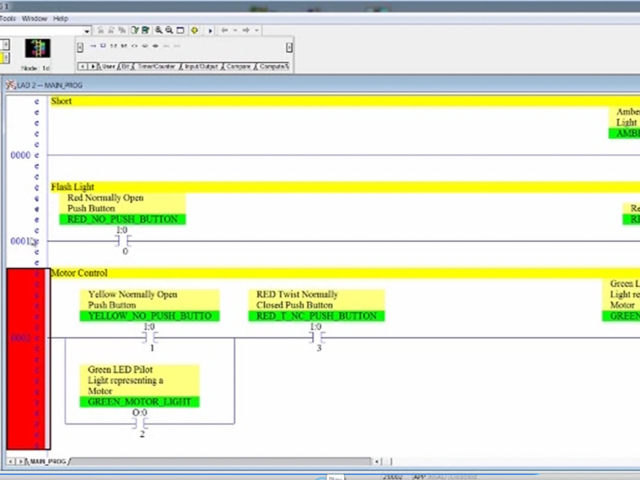Click the window view icon after Zoom Out
The height and width of the screenshot is (480, 640).
[x=180, y=30]
